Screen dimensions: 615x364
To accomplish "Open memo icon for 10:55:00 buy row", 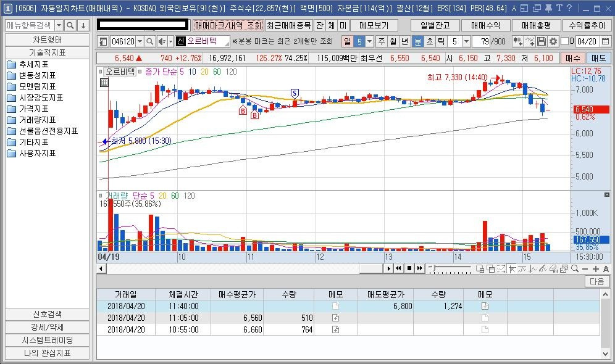I will point(335,329).
